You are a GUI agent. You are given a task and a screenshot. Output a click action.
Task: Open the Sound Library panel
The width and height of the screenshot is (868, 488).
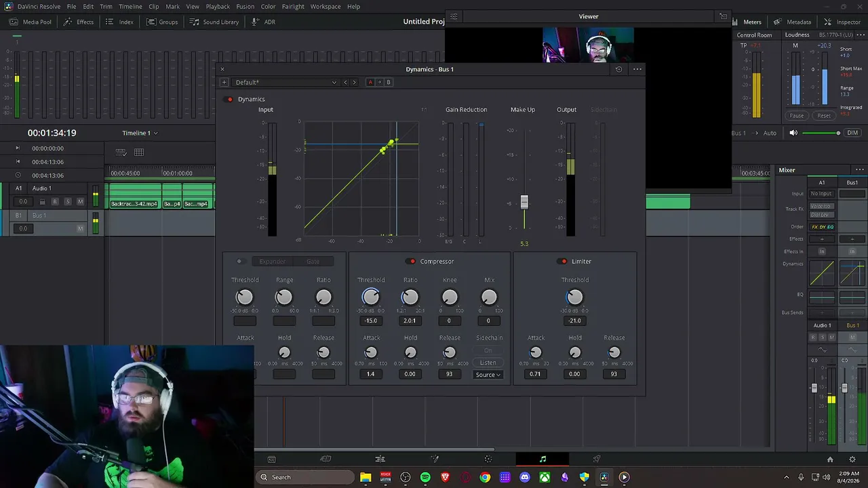pos(214,22)
